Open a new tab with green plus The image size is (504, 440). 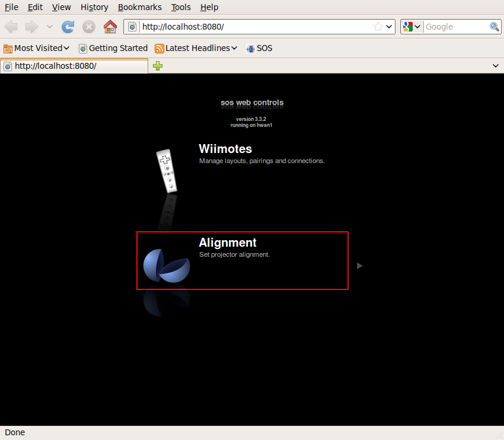pos(158,66)
